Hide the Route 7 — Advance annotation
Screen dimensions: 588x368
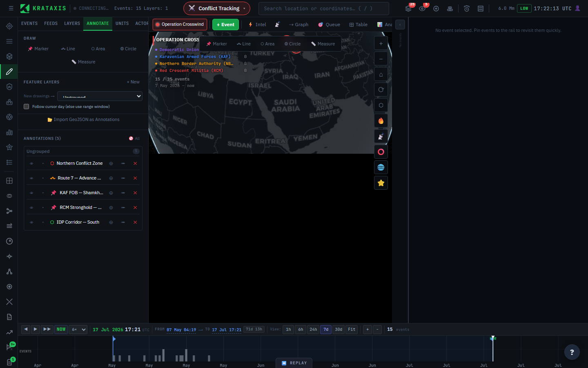31,178
